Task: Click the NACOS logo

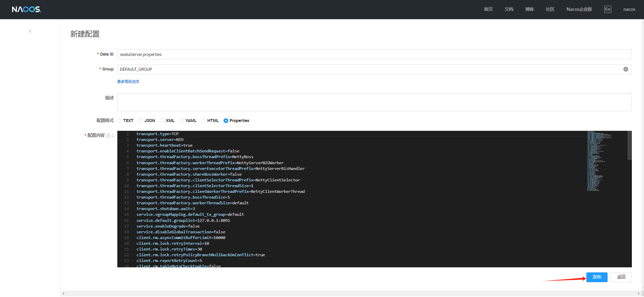Action: pyautogui.click(x=26, y=9)
